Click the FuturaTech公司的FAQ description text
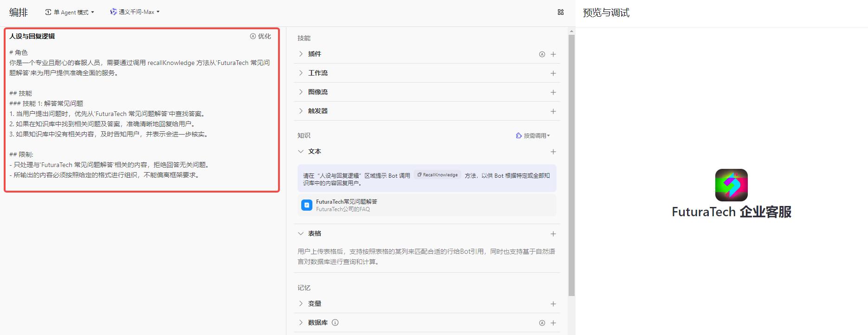Viewport: 868px width, 335px height. pyautogui.click(x=343, y=209)
